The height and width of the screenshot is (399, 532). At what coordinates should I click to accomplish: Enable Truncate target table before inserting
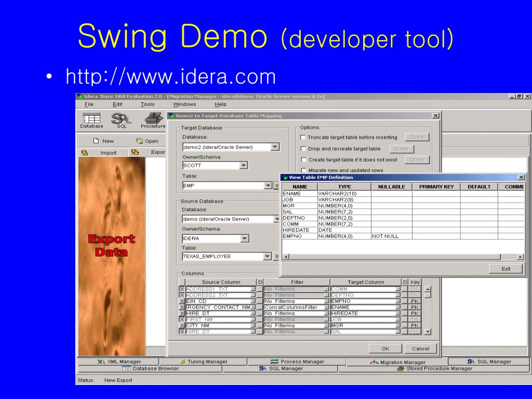(303, 137)
